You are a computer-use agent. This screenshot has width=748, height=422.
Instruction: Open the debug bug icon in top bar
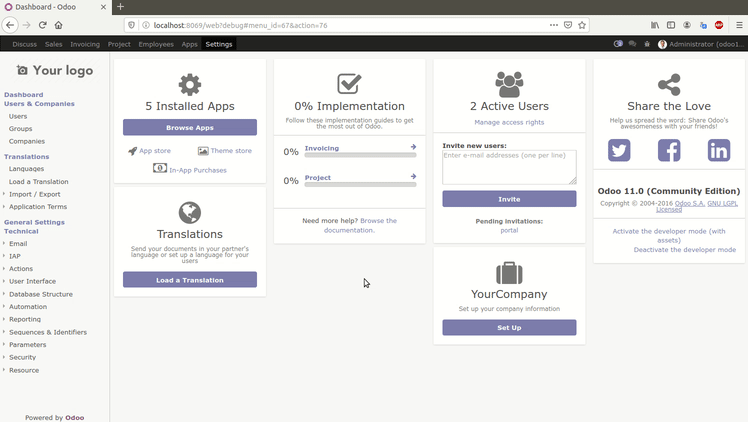point(647,44)
